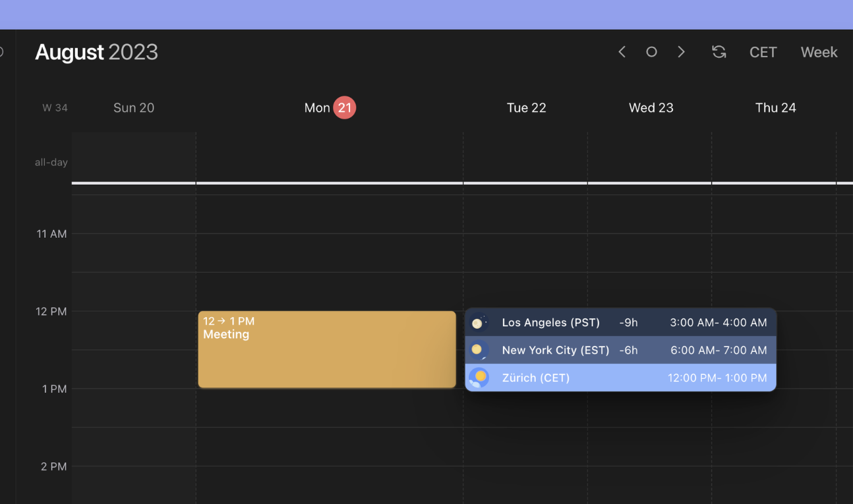Select the Los Angeles (PST) timezone row
This screenshot has height=504, width=853.
click(620, 322)
